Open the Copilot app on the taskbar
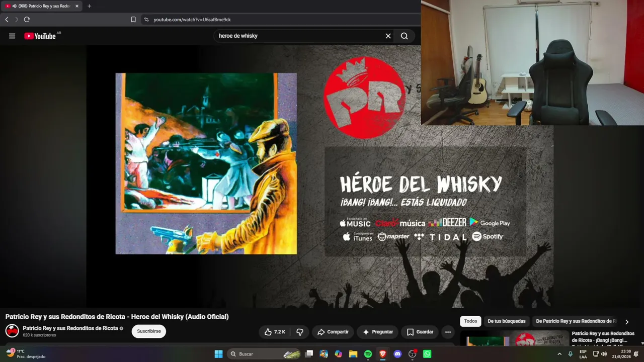Screen dimensions: 644x362 (x=338, y=354)
